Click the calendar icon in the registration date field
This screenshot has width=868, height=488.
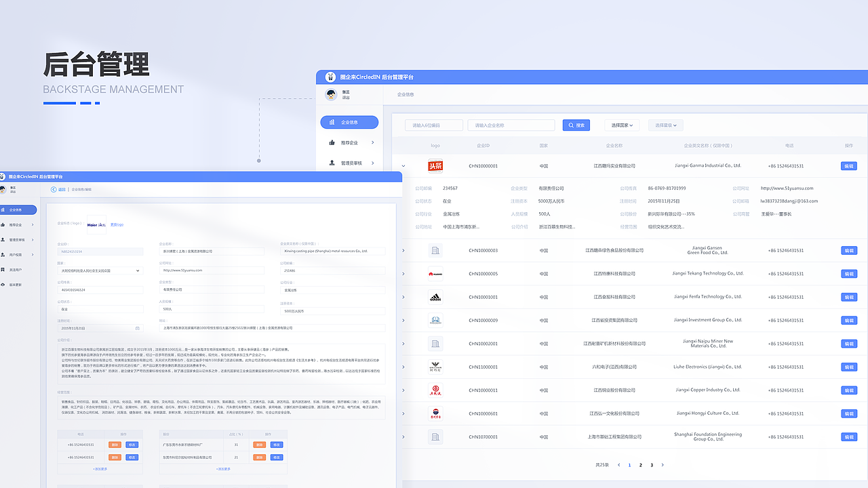click(x=137, y=328)
